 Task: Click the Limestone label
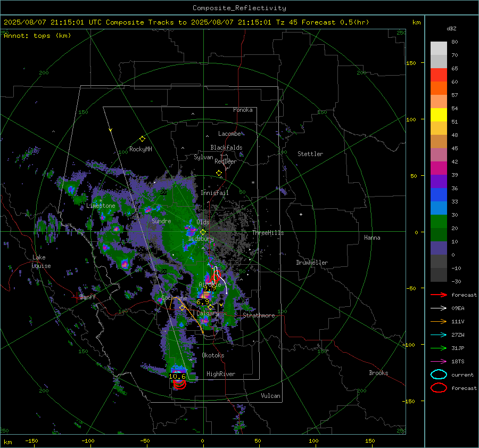click(x=101, y=206)
